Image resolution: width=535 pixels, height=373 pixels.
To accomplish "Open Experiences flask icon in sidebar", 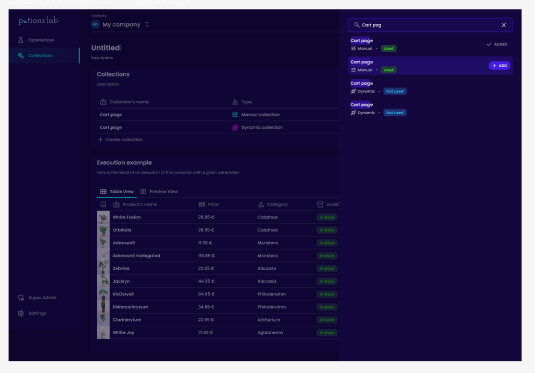I will click(x=21, y=40).
